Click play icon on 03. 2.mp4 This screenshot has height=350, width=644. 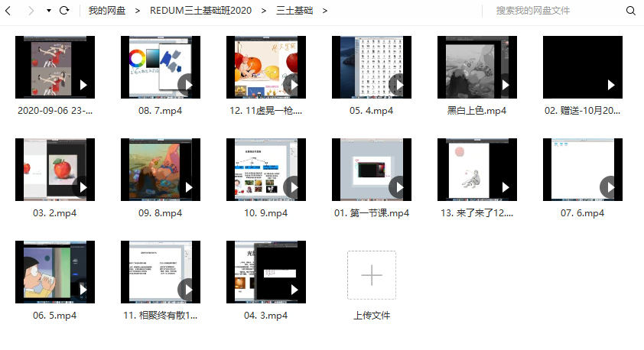[x=83, y=187]
